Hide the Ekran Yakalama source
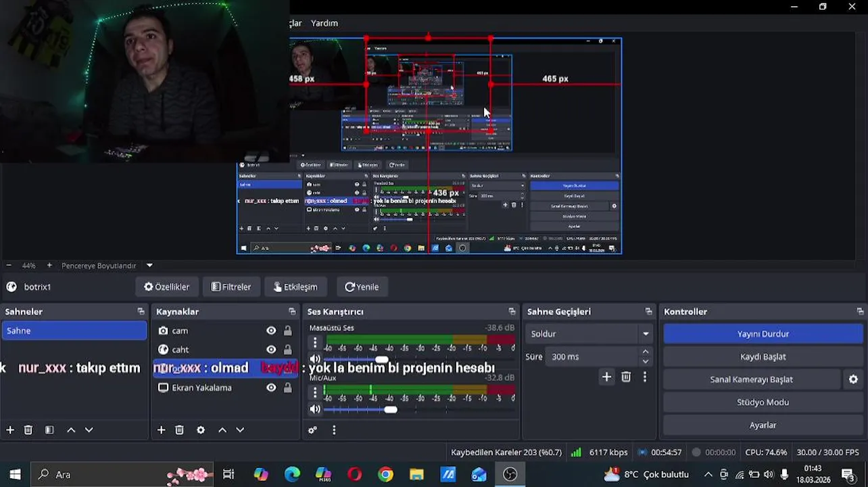 point(271,388)
